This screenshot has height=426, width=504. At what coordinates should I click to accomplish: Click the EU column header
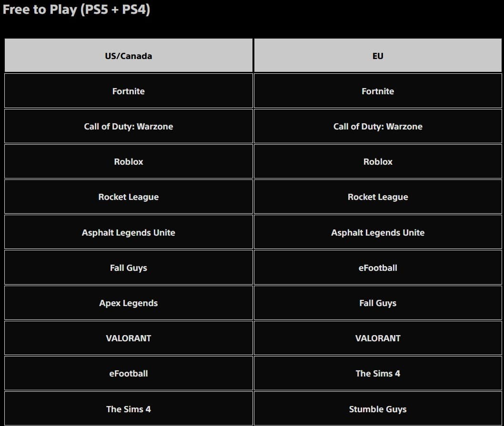pyautogui.click(x=378, y=56)
